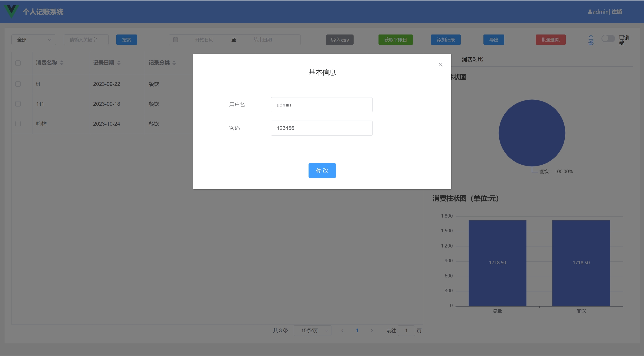Click the 修改 button in dialog
Screen dimensions: 644x356
322,170
